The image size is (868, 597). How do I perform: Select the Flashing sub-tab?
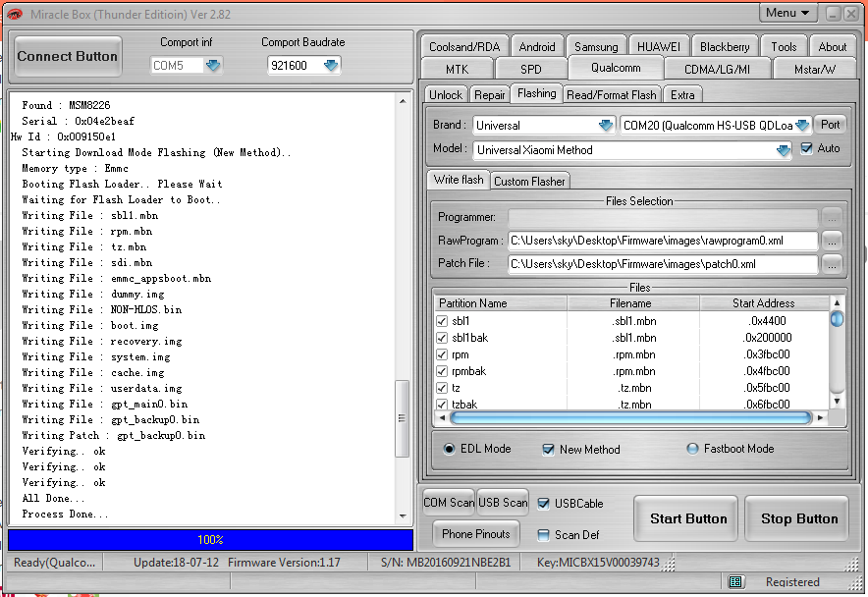pos(536,93)
